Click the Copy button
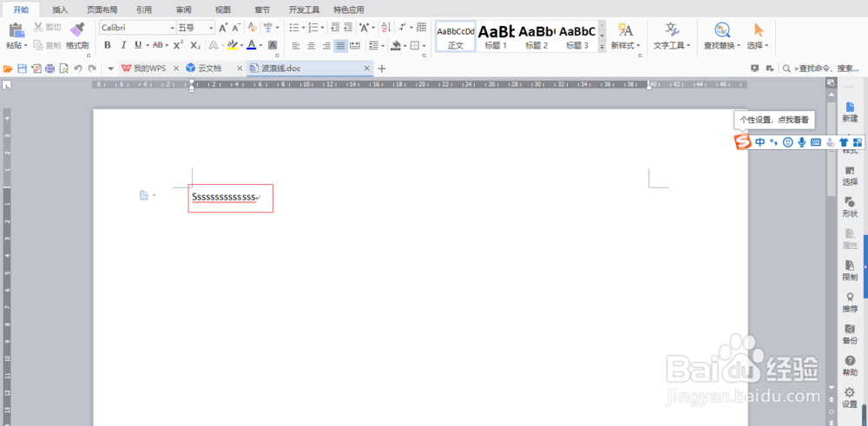The height and width of the screenshot is (426, 868). coord(47,45)
